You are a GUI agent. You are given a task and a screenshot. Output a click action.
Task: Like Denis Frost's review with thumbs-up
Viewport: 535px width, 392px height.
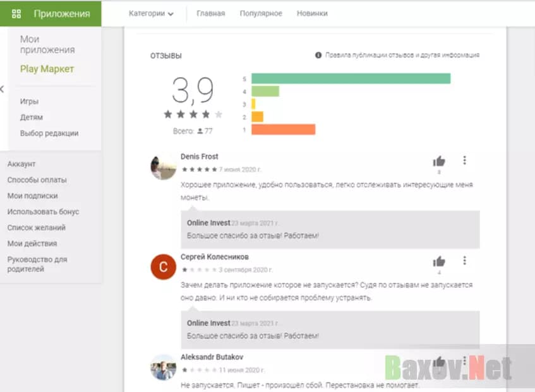tap(439, 160)
